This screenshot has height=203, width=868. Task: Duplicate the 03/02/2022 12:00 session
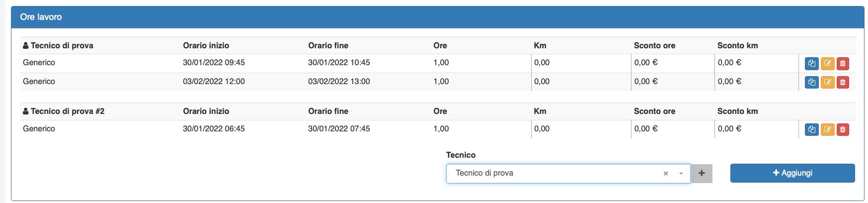point(811,83)
